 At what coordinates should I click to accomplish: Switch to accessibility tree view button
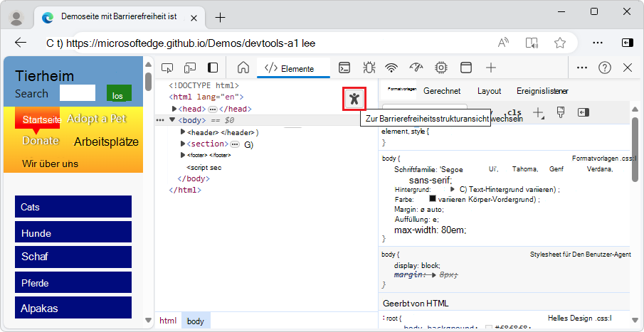point(354,99)
